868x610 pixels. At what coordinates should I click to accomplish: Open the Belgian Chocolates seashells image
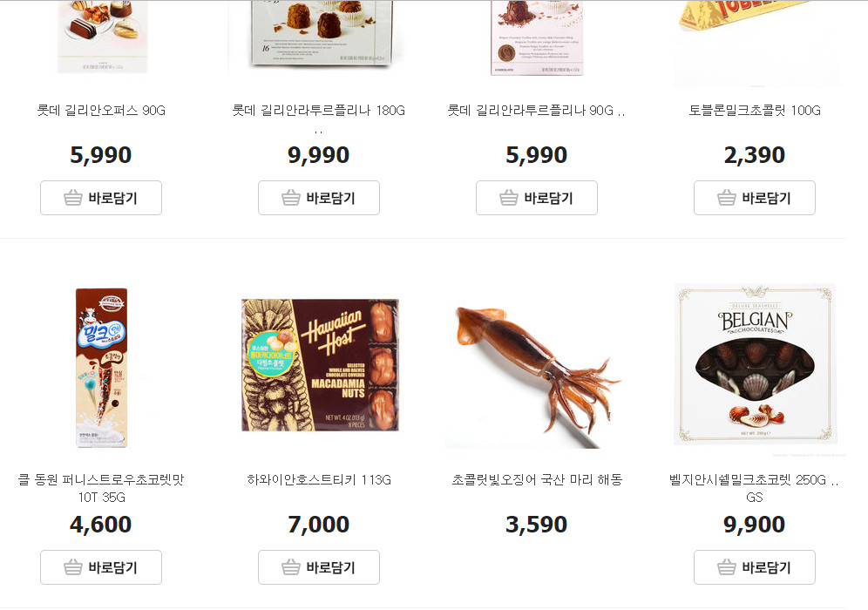(x=755, y=365)
